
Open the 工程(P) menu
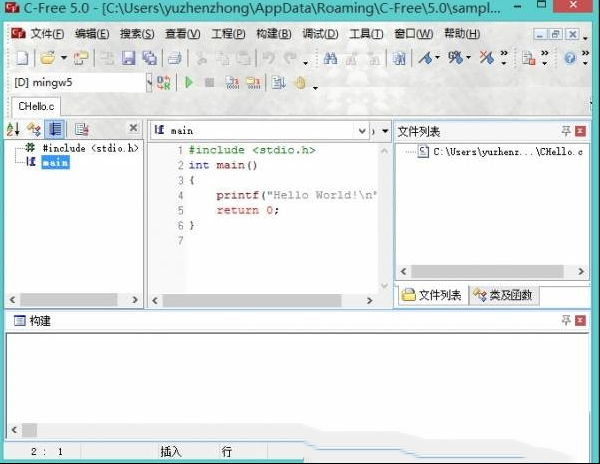pos(228,34)
